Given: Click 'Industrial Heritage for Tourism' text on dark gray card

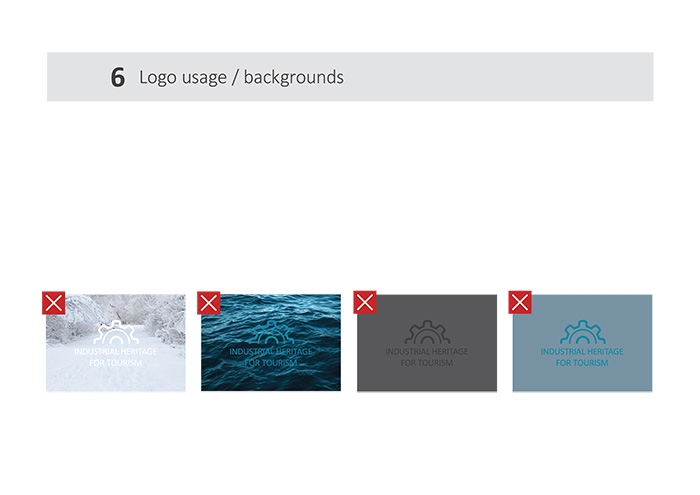Looking at the screenshot, I should tap(427, 357).
